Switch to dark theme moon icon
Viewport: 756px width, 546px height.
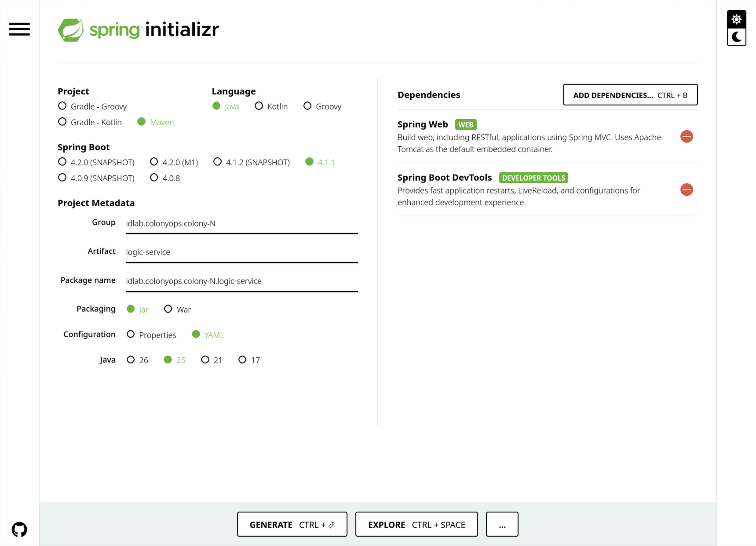click(x=737, y=37)
